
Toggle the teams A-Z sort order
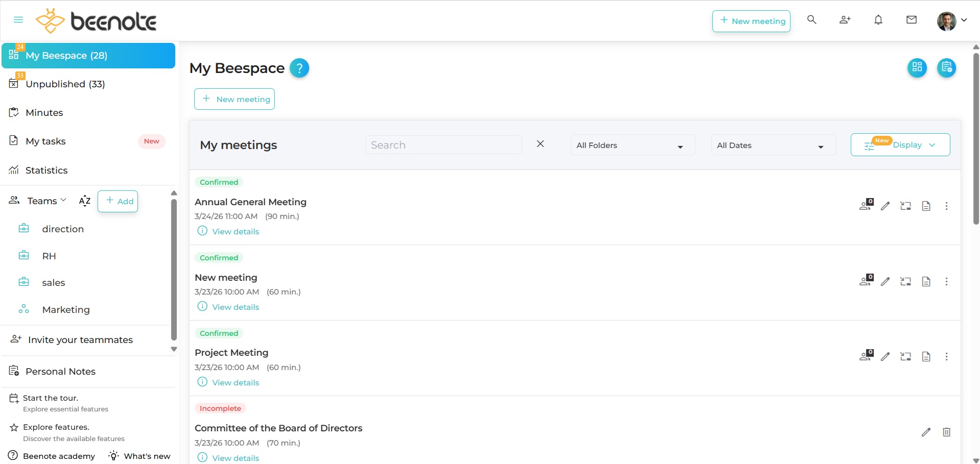pos(85,201)
